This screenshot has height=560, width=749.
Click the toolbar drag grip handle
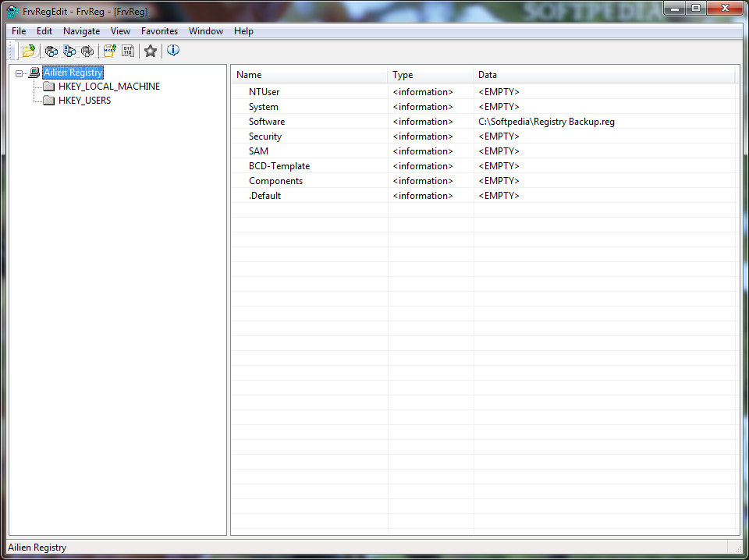pyautogui.click(x=13, y=51)
